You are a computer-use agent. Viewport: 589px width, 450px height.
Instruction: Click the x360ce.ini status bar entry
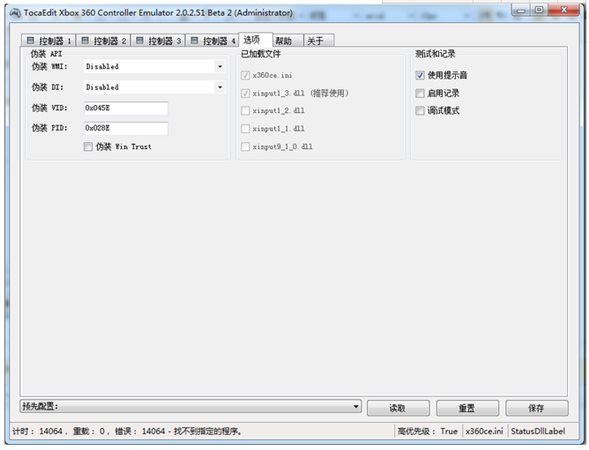pos(484,431)
